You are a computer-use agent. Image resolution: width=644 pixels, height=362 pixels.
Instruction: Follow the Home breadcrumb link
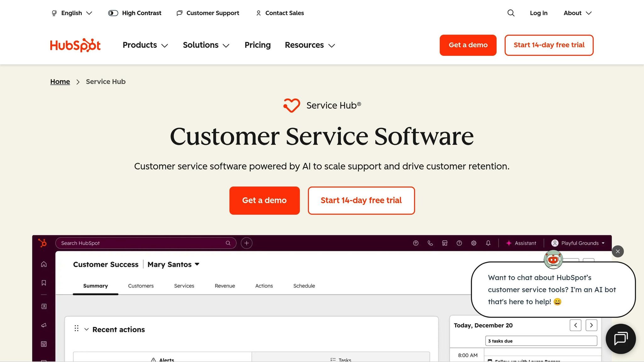[60, 81]
